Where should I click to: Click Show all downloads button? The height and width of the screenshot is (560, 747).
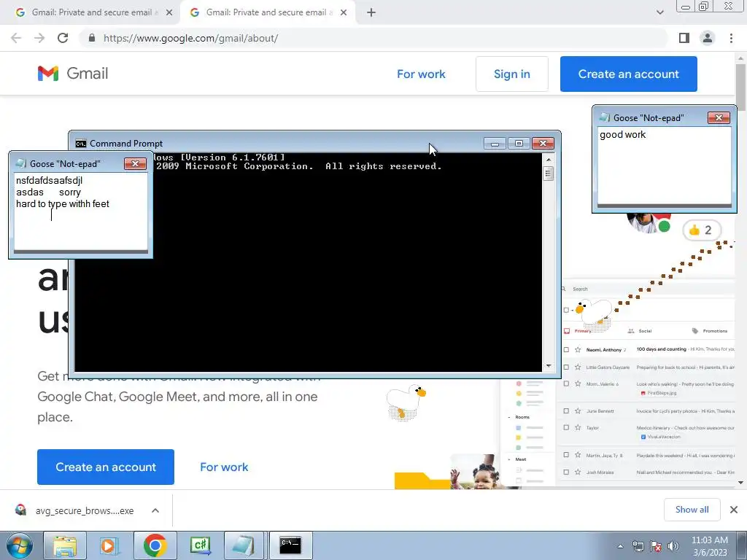point(692,510)
